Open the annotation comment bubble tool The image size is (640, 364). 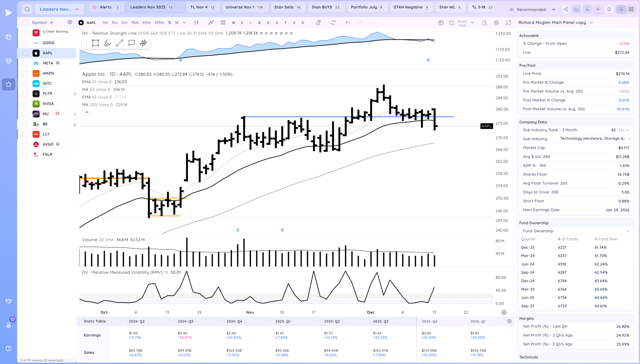coord(132,43)
